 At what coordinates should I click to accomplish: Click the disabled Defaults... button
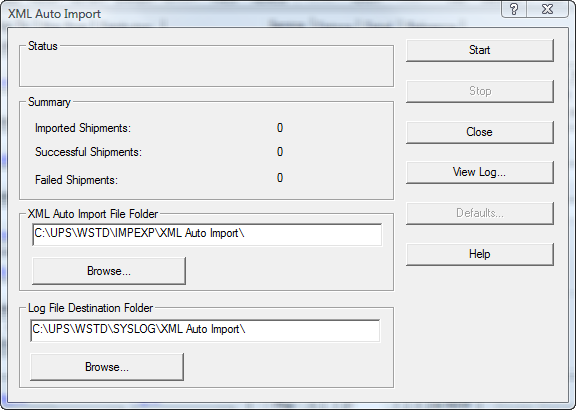coord(479,213)
